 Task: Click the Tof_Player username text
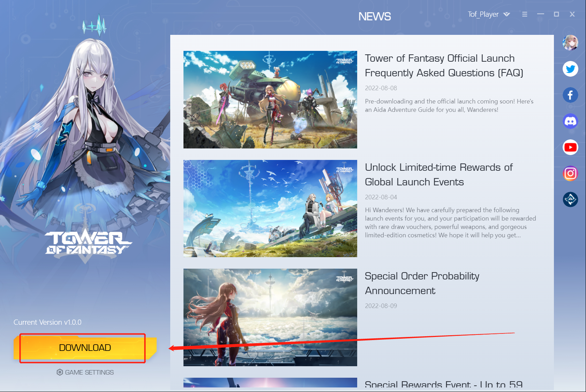[483, 14]
